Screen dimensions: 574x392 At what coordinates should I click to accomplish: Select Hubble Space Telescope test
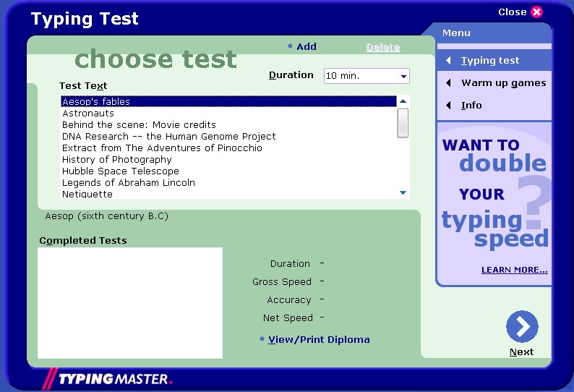228,171
